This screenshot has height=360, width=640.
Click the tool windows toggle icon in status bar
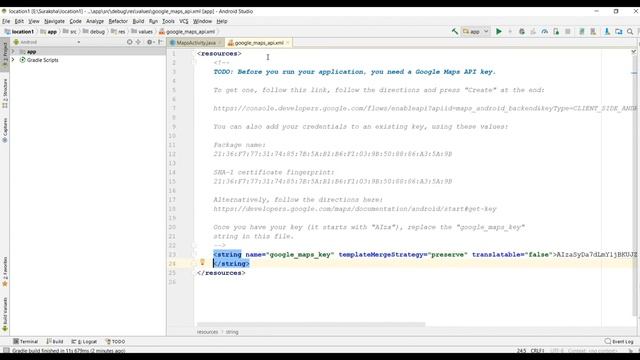click(x=6, y=350)
